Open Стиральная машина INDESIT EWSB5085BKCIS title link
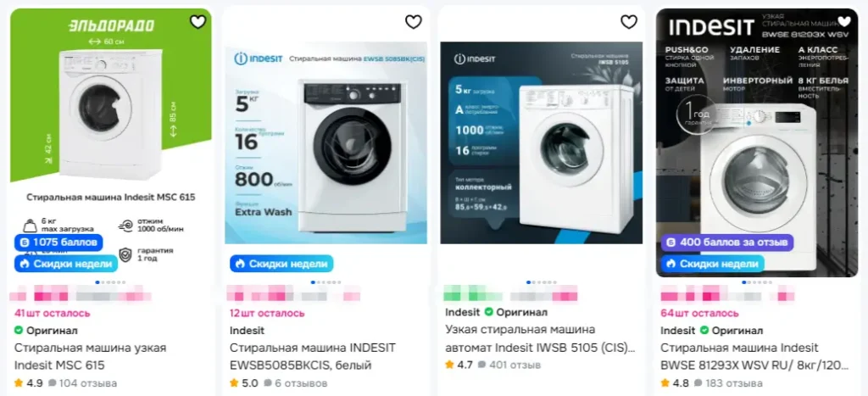The height and width of the screenshot is (396, 868). tap(313, 357)
